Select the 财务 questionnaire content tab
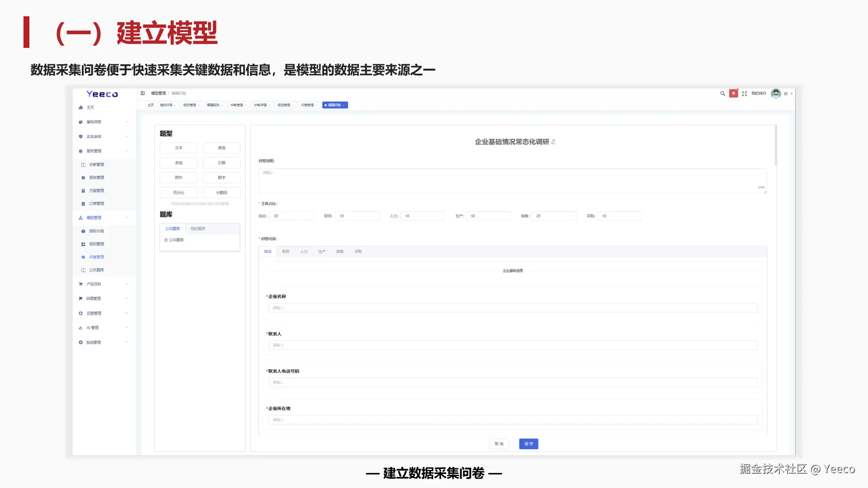Screen dimensions: 868x488 pos(286,252)
